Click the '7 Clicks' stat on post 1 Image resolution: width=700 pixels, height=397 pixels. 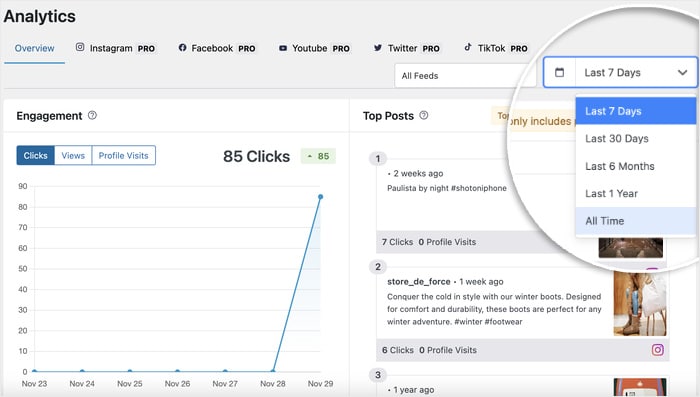397,242
